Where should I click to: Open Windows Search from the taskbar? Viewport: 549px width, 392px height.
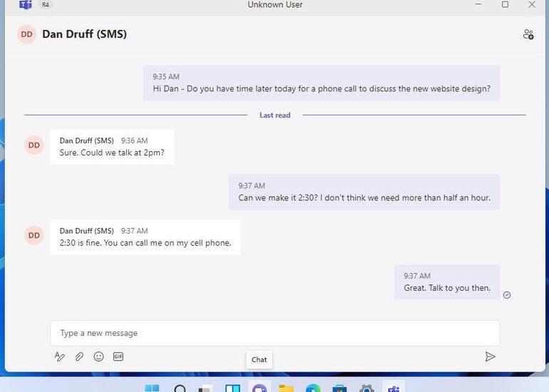[180, 388]
